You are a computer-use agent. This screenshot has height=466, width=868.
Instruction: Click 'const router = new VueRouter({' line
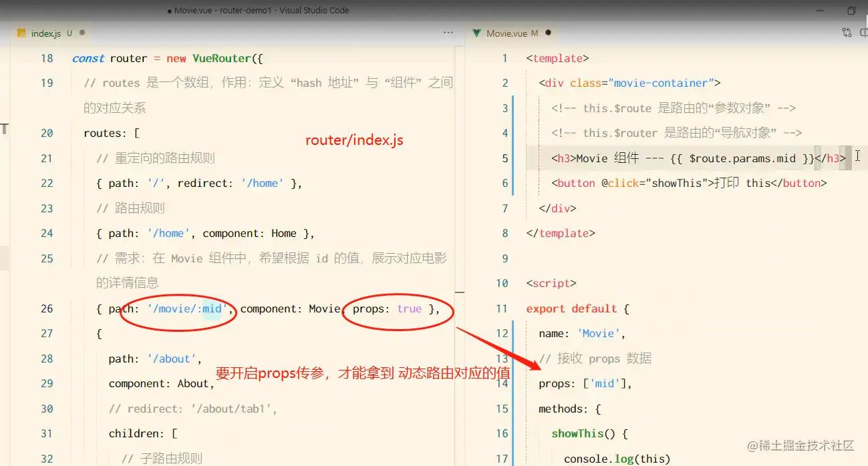point(168,58)
